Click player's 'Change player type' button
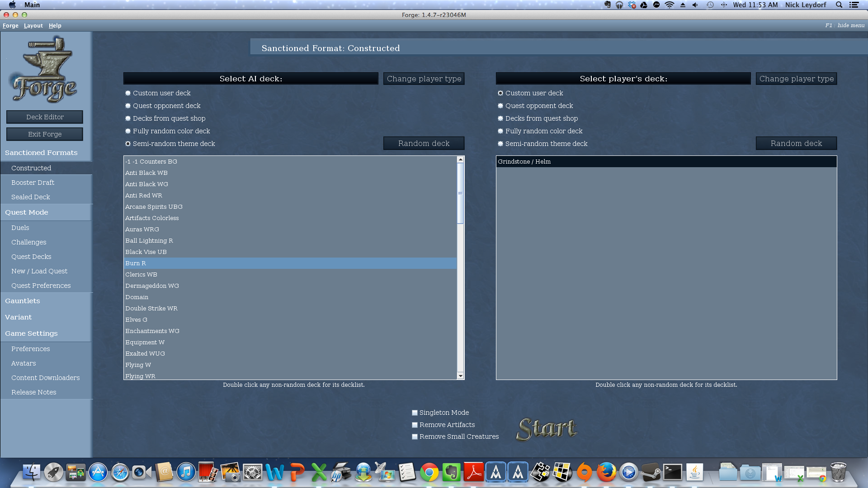 [x=797, y=79]
